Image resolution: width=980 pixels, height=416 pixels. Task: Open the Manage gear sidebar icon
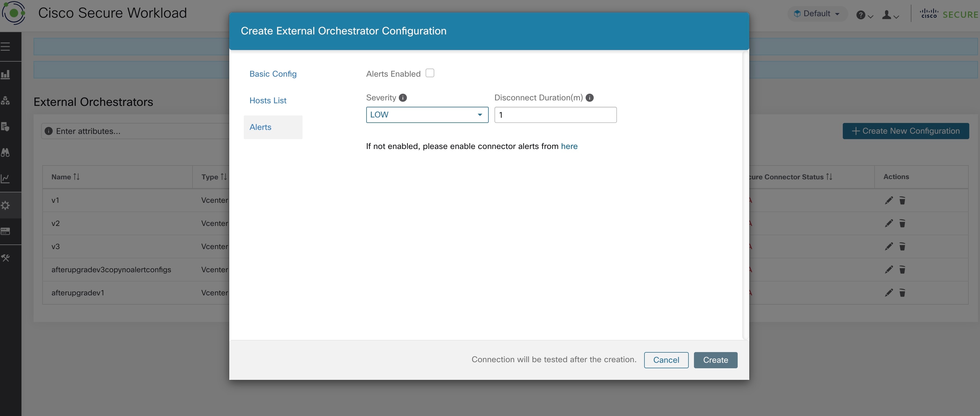coord(5,205)
